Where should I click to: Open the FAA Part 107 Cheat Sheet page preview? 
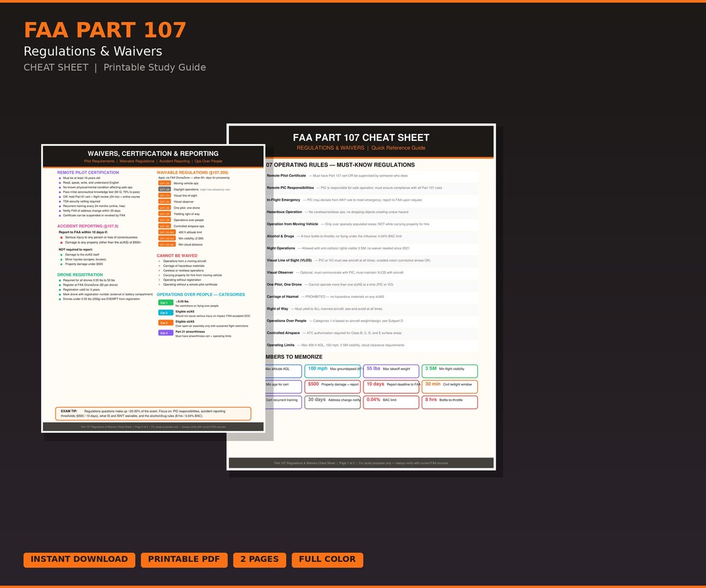pyautogui.click(x=361, y=297)
